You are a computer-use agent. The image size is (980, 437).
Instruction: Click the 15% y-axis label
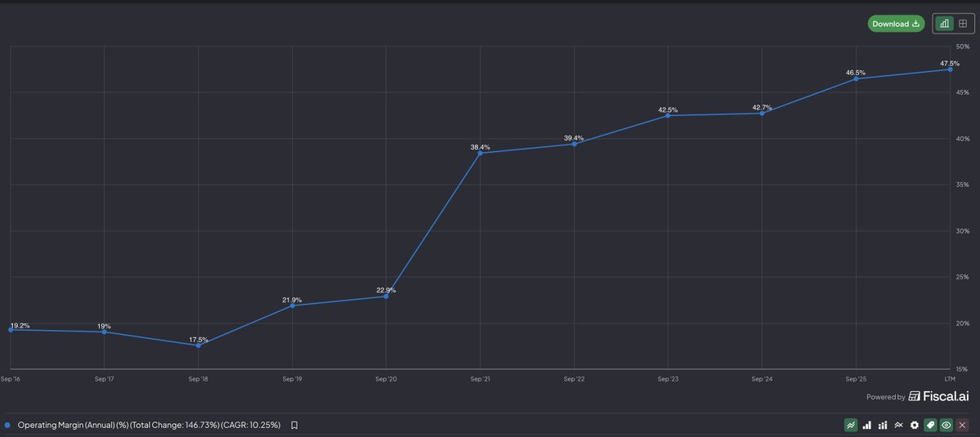point(963,369)
